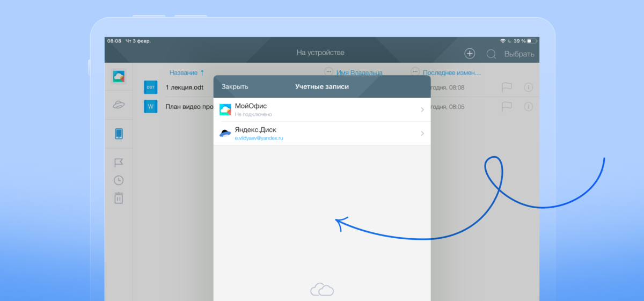This screenshot has width=644, height=301.
Task: Click the battery indicator in status bar
Action: (531, 41)
